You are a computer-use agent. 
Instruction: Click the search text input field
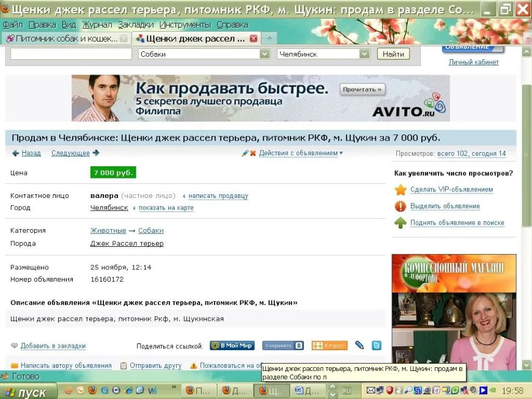(71, 54)
